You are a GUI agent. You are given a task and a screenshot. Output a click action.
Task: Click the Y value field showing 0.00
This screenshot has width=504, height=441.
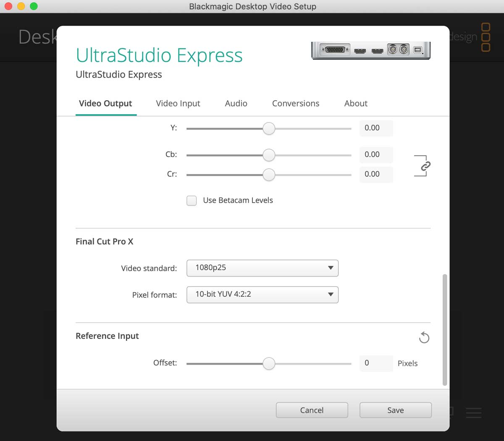tap(376, 128)
